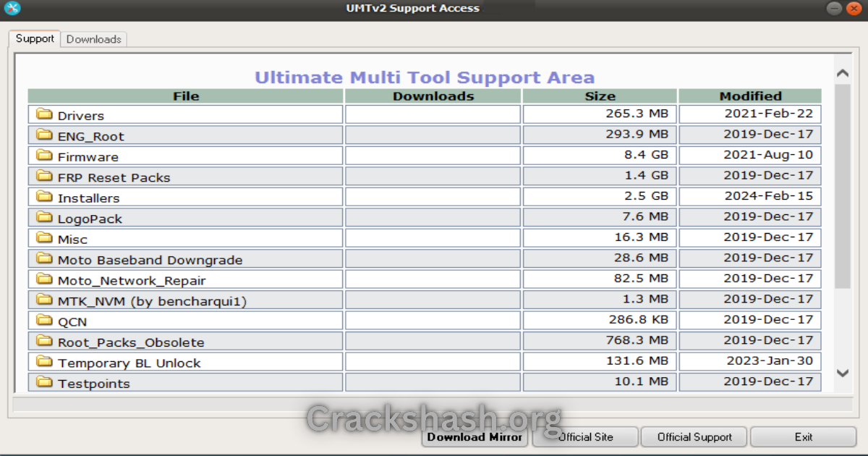
Task: Open the Moto_Network_Repair name
Action: pos(132,281)
